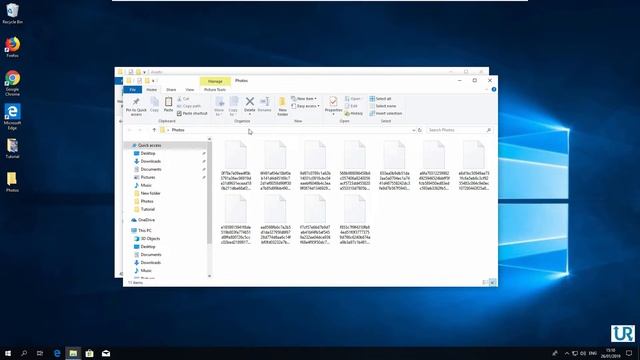Select Microsoft Edge desktop icon
The image size is (640, 360).
click(x=12, y=117)
